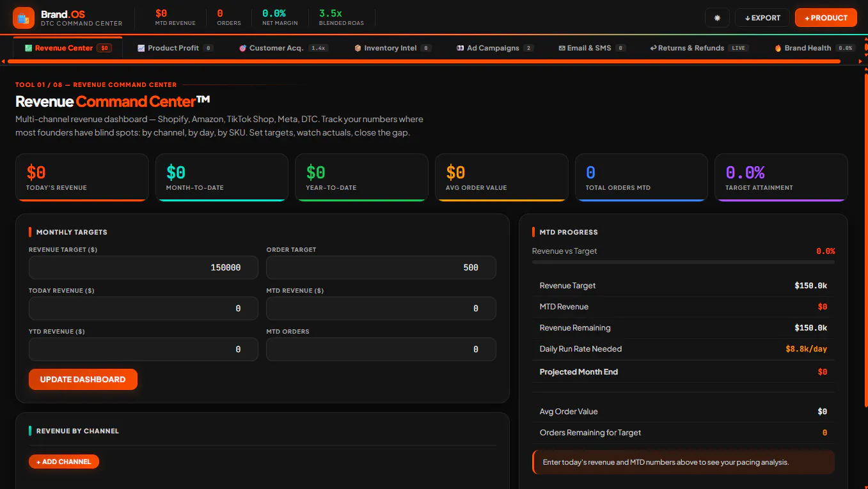The height and width of the screenshot is (489, 868).
Task: Click the Month-to-Date stat card
Action: (x=221, y=178)
